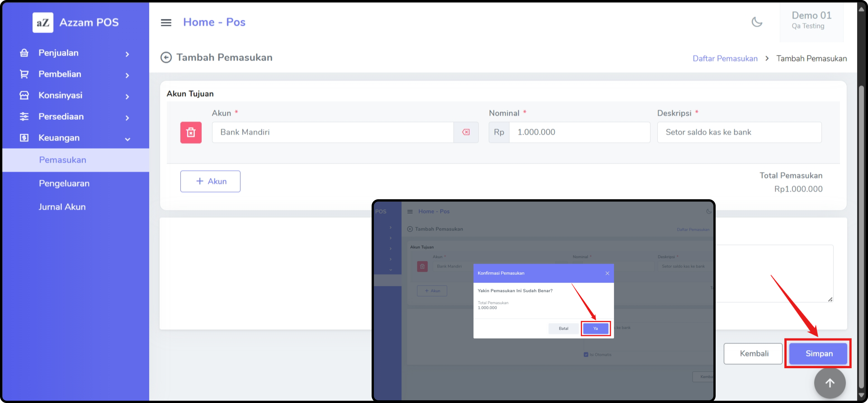The image size is (868, 403).
Task: Clear the Bank Mandiri account selection icon
Action: pyautogui.click(x=466, y=132)
